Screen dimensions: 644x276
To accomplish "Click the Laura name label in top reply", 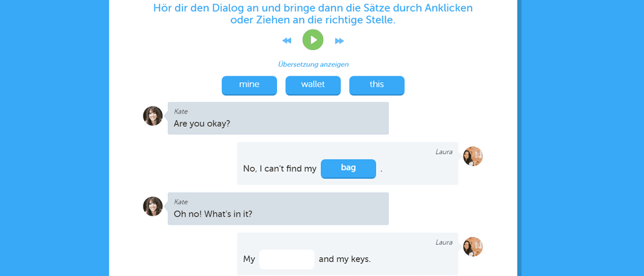I will (x=444, y=151).
